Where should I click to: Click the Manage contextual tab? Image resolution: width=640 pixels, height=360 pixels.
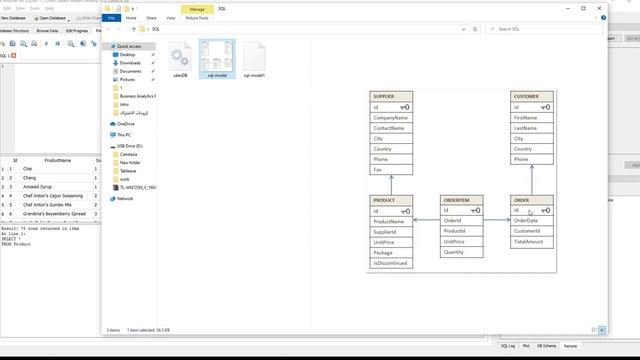click(197, 9)
